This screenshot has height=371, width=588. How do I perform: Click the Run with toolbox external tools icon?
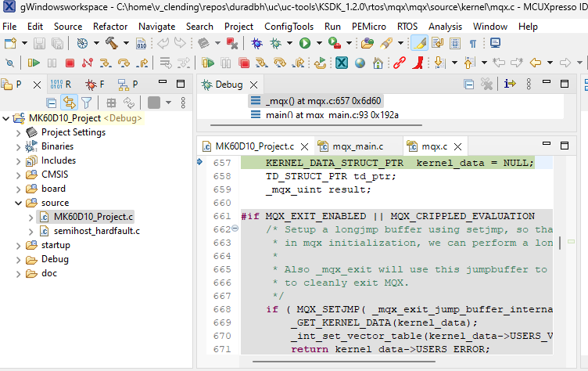click(x=334, y=43)
